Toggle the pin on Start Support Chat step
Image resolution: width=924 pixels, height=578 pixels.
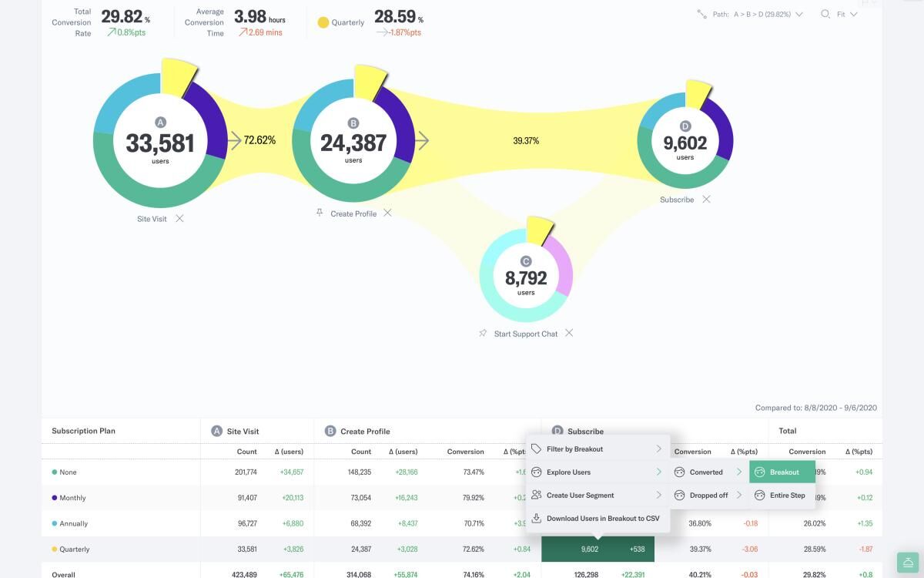pyautogui.click(x=482, y=333)
